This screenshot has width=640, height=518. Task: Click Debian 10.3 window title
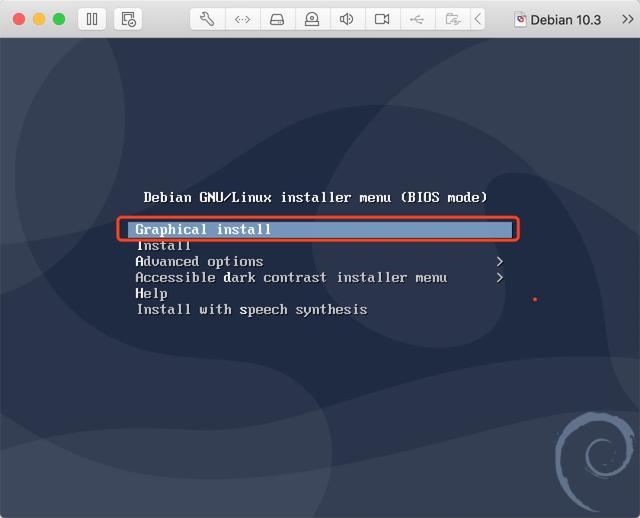558,20
